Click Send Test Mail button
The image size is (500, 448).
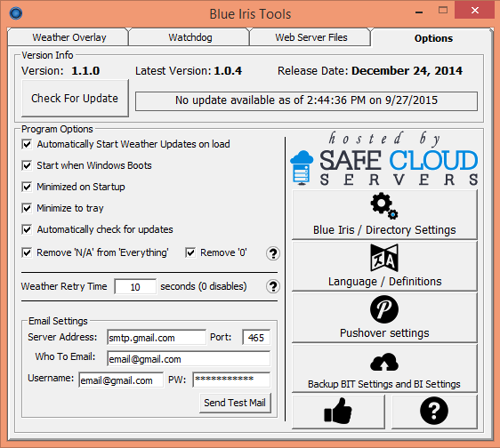(235, 403)
